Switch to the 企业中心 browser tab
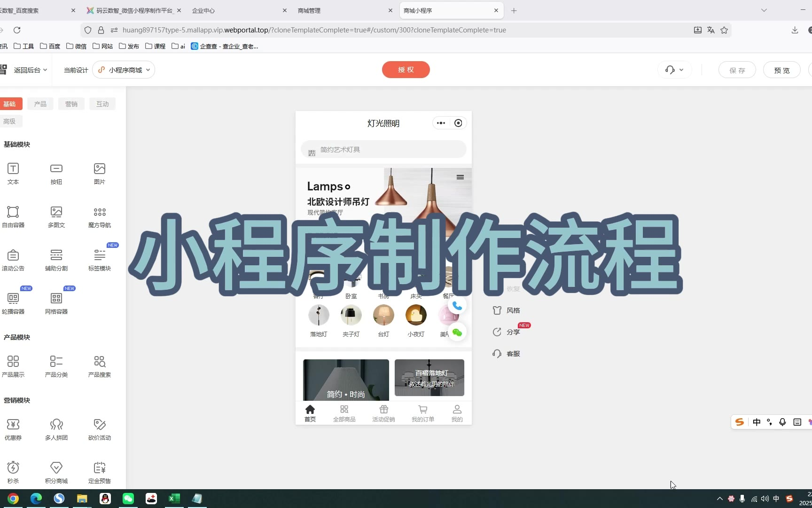The image size is (812, 508). pos(239,10)
